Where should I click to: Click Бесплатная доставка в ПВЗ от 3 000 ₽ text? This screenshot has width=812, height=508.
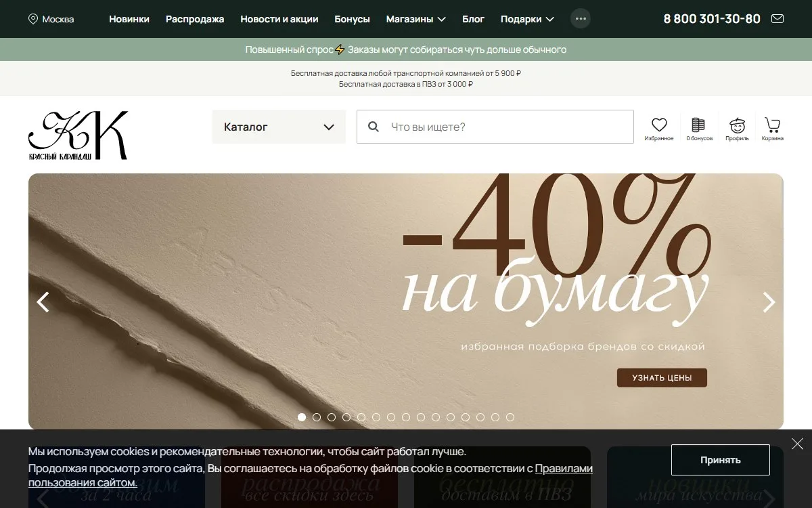406,85
